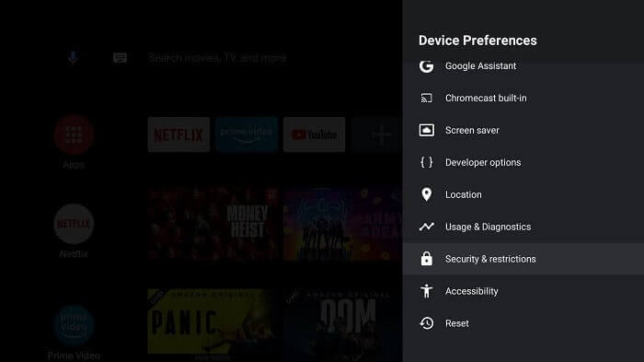This screenshot has height=362, width=644.
Task: Choose the Reset option
Action: coord(523,323)
